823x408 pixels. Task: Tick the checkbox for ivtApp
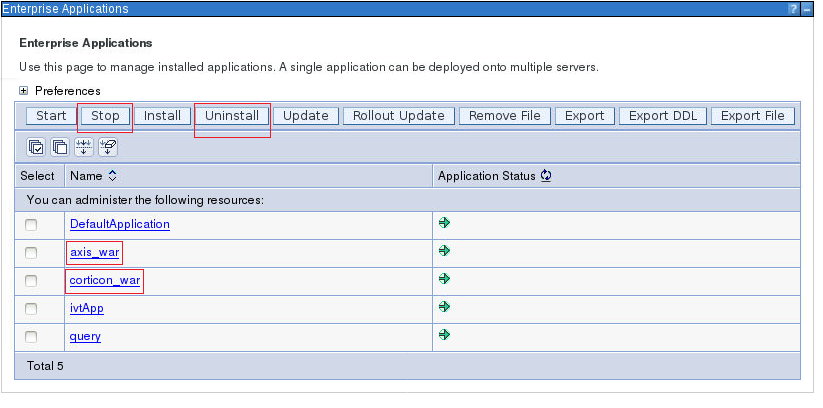click(31, 309)
